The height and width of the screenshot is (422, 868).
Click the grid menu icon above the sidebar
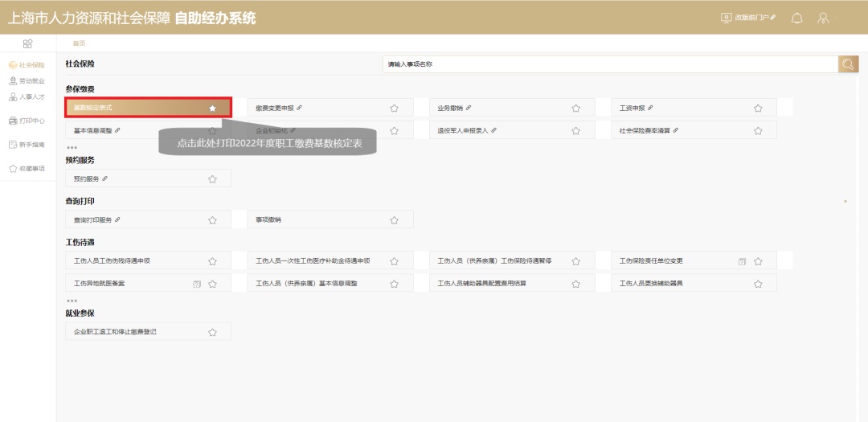pos(27,43)
